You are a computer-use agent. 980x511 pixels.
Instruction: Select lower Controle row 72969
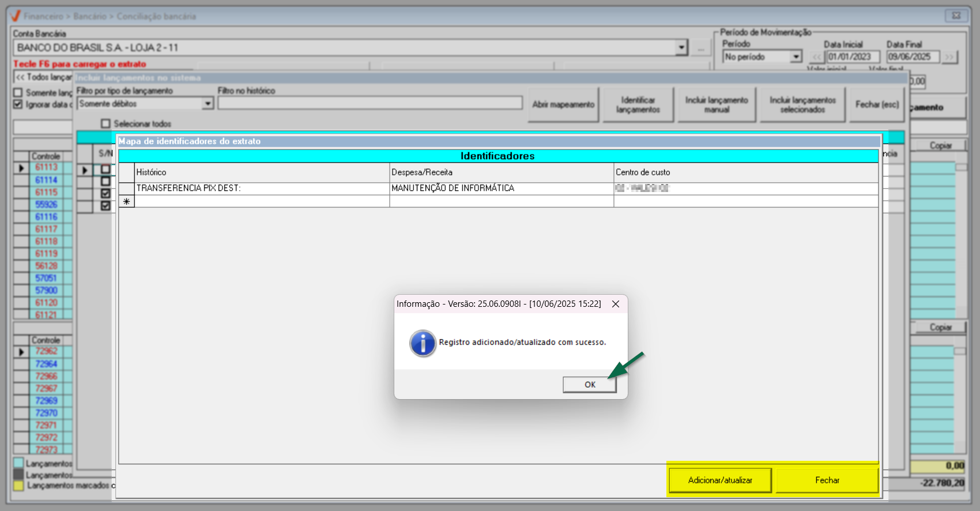tap(47, 401)
